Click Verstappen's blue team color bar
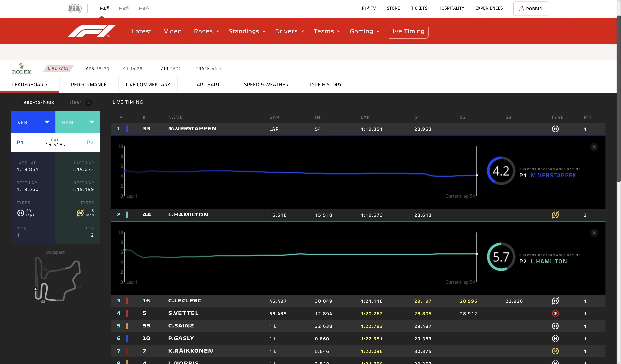Image resolution: width=621 pixels, height=364 pixels. point(127,129)
